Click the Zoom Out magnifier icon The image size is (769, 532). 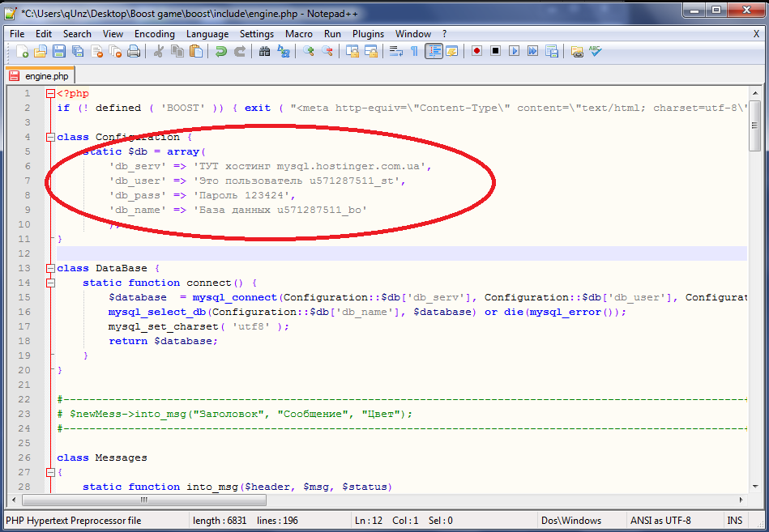pyautogui.click(x=327, y=51)
